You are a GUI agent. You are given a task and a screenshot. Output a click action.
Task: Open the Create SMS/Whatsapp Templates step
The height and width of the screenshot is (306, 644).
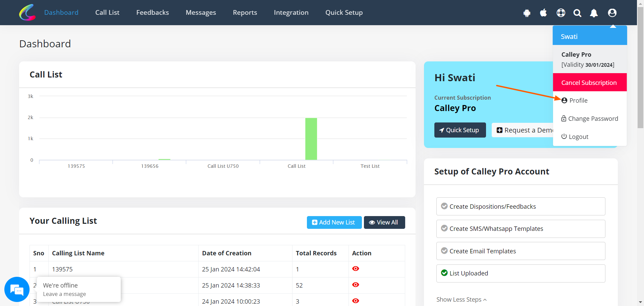point(521,228)
